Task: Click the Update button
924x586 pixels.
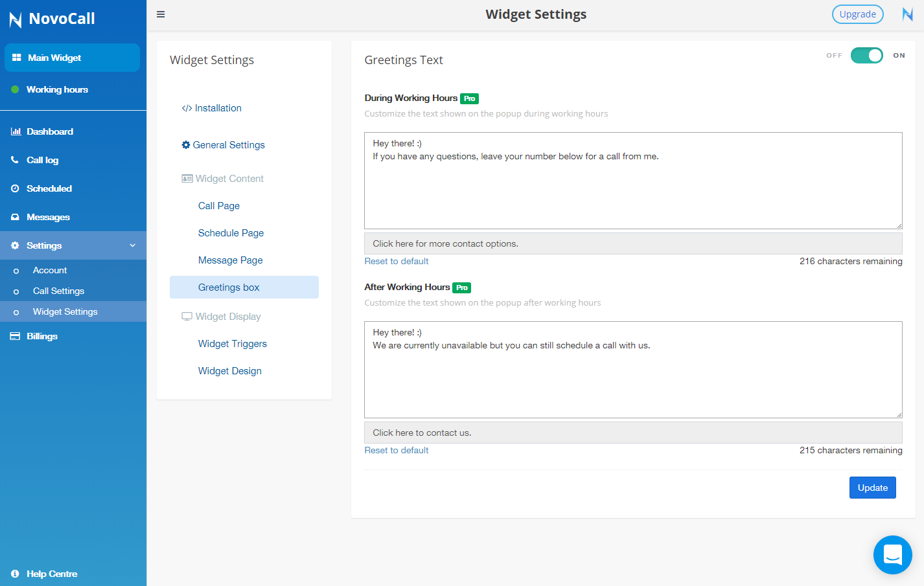Action: (872, 488)
